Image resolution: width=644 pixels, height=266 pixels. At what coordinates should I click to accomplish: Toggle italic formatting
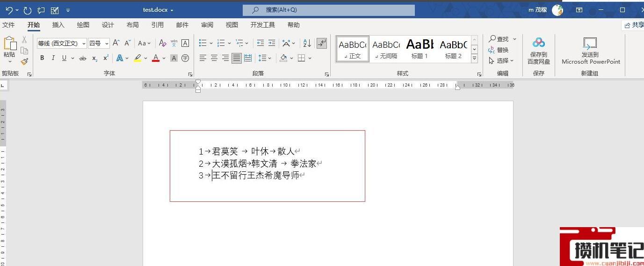point(53,58)
